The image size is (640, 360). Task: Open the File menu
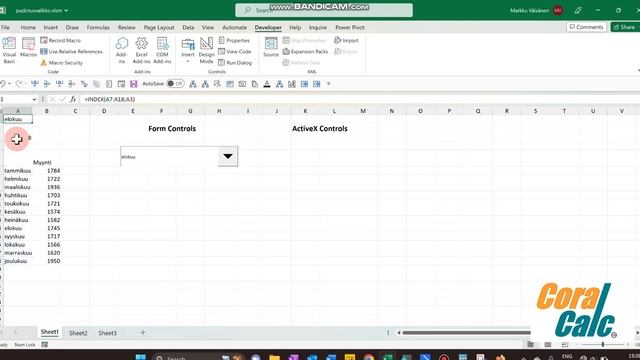pyautogui.click(x=5, y=27)
